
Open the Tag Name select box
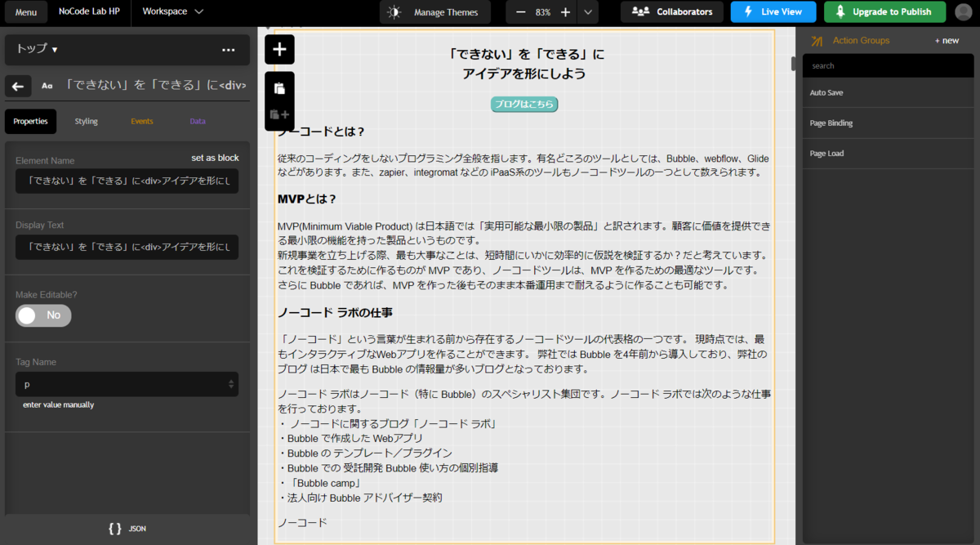pos(127,384)
